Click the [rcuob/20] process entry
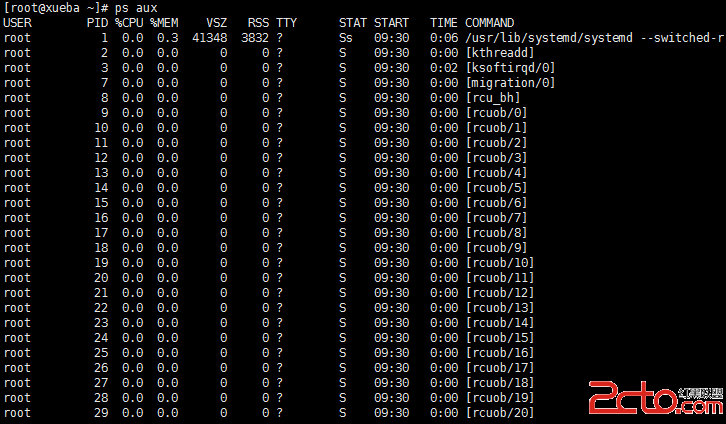This screenshot has width=726, height=424. click(x=500, y=412)
